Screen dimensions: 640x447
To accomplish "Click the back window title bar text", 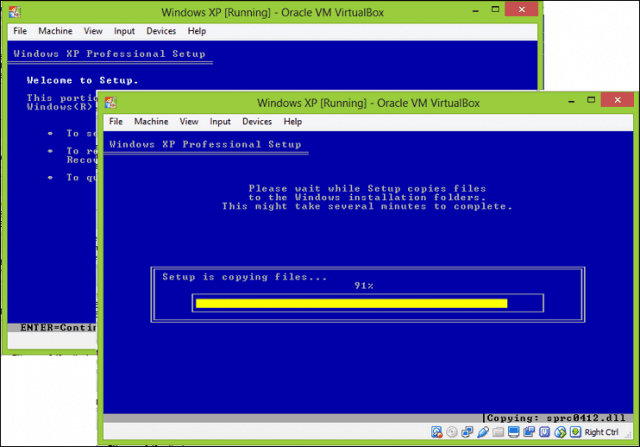I will (272, 12).
